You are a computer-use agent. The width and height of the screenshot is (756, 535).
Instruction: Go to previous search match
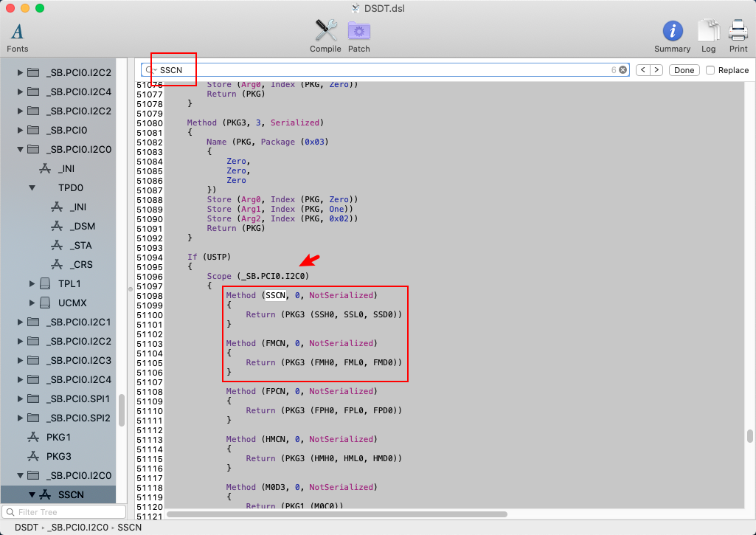(x=642, y=70)
